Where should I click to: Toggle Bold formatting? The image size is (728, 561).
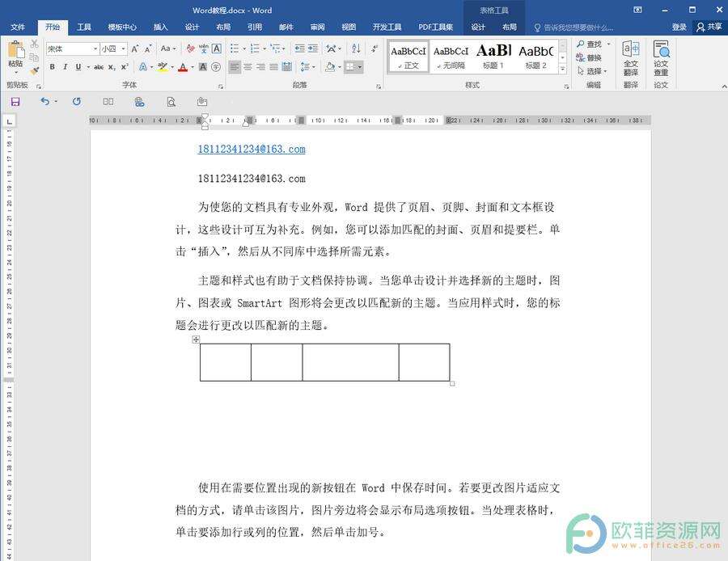coord(52,67)
